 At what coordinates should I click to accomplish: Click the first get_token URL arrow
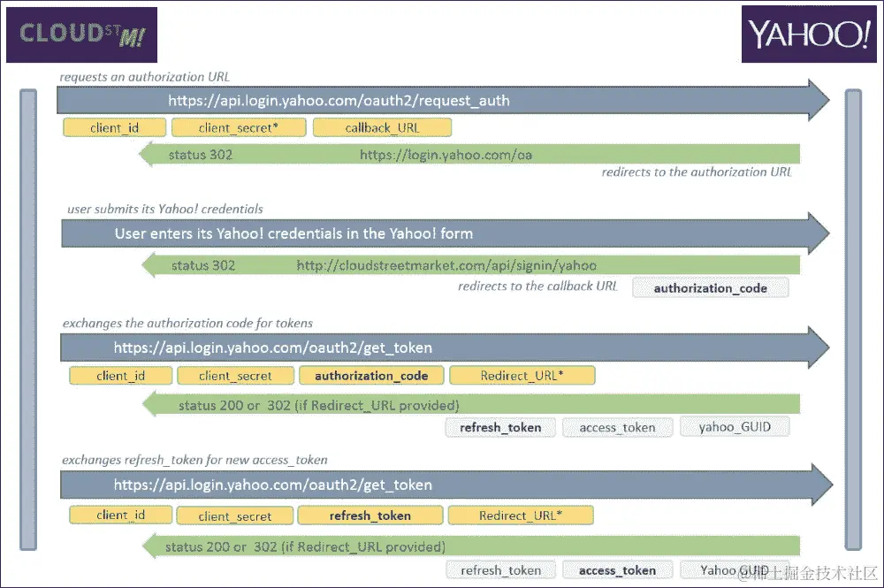tap(445, 347)
